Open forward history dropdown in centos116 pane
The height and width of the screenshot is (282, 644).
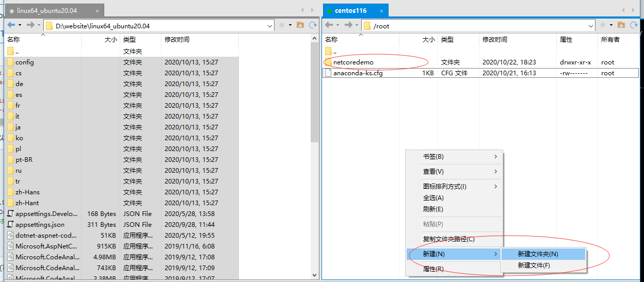[357, 25]
